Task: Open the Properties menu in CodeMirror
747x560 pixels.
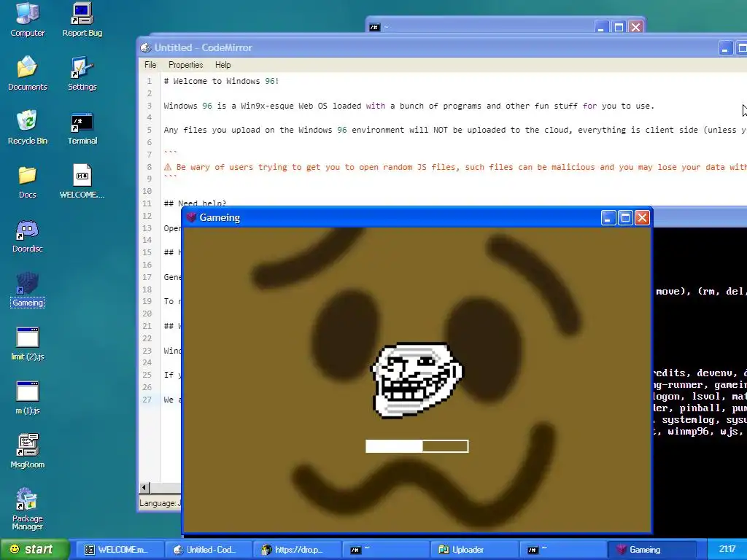Action: [x=185, y=65]
